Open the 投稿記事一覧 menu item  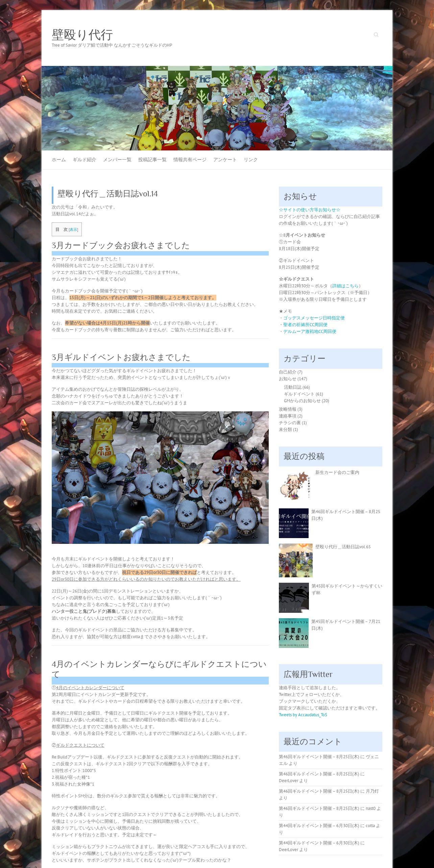152,160
